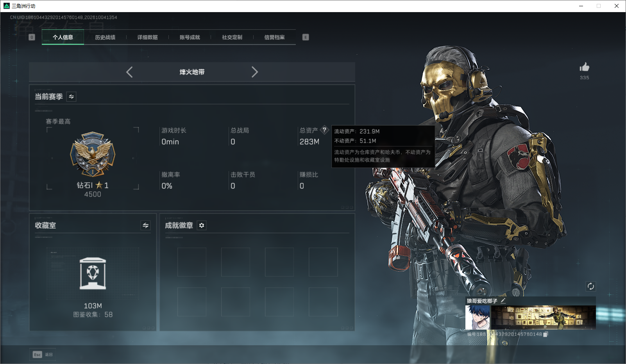Open the 详细数据 tab

point(147,37)
